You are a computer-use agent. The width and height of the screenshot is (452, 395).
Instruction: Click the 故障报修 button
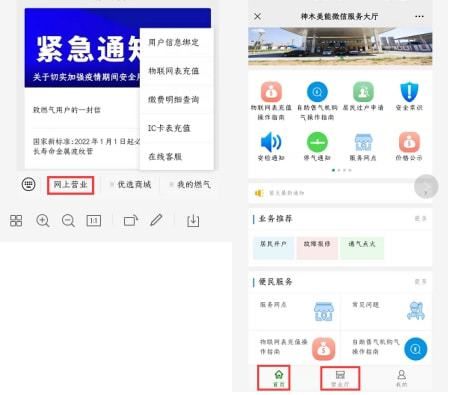[317, 248]
